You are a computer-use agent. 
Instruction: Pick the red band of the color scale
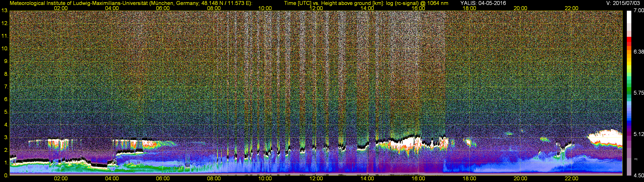pyautogui.click(x=629, y=40)
